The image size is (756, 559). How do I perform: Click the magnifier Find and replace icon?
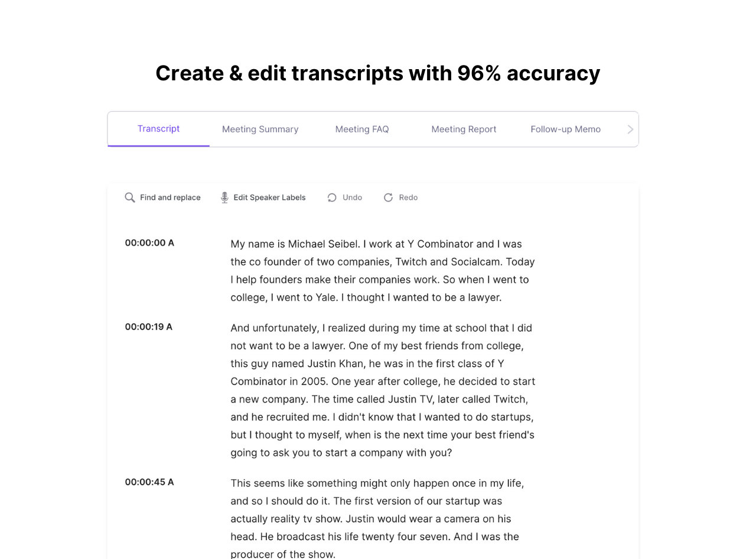pyautogui.click(x=130, y=197)
